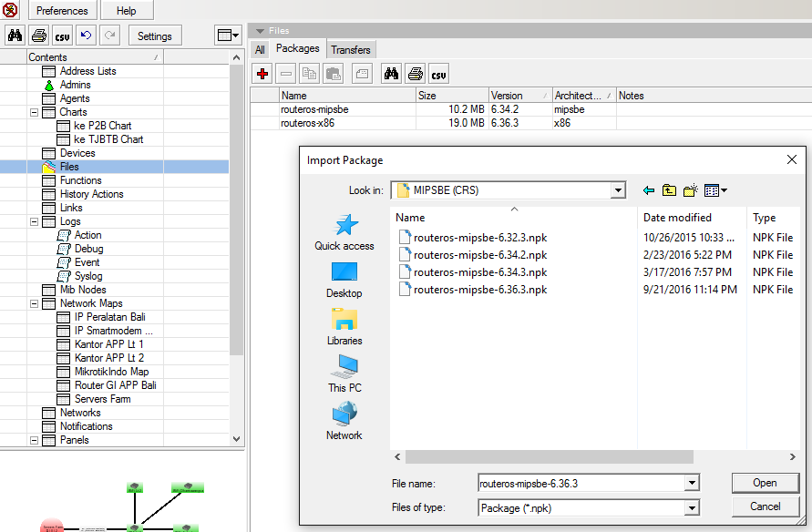
Task: Select routeros-x86 package row
Action: pyautogui.click(x=529, y=123)
